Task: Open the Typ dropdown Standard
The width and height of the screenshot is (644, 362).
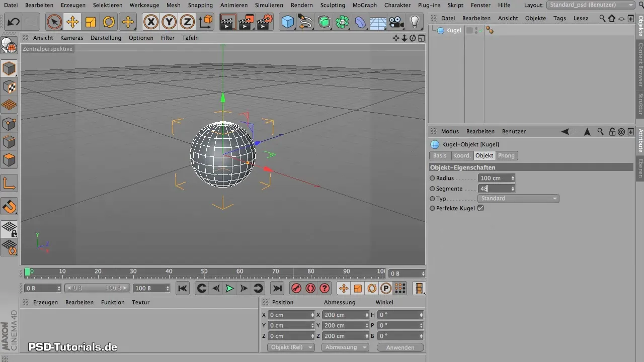Action: [x=518, y=199]
